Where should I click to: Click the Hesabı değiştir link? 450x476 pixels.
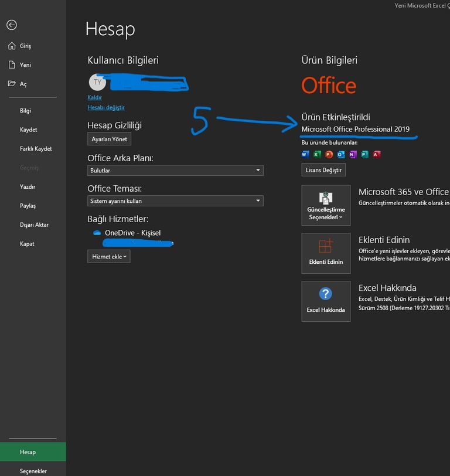tap(106, 107)
